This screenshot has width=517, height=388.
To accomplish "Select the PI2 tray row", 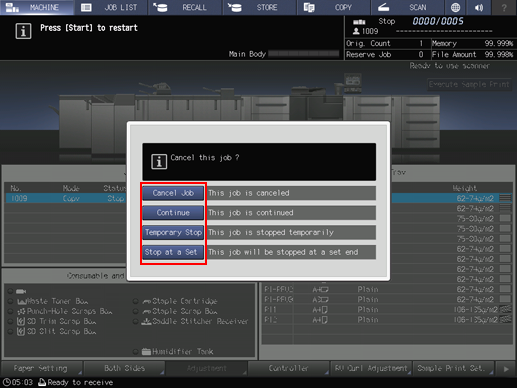I will (x=387, y=320).
